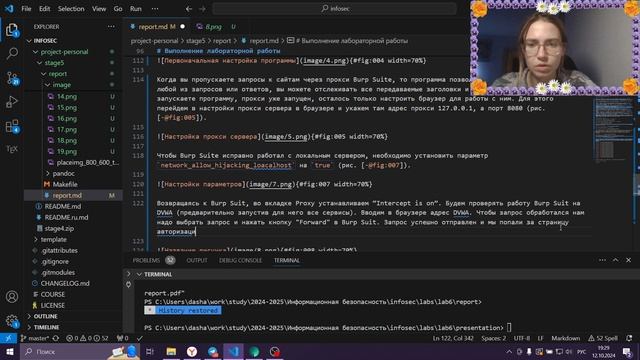Screen dimensions: 640x360
Task: Open 14.png in the file tree
Action: [x=67, y=96]
